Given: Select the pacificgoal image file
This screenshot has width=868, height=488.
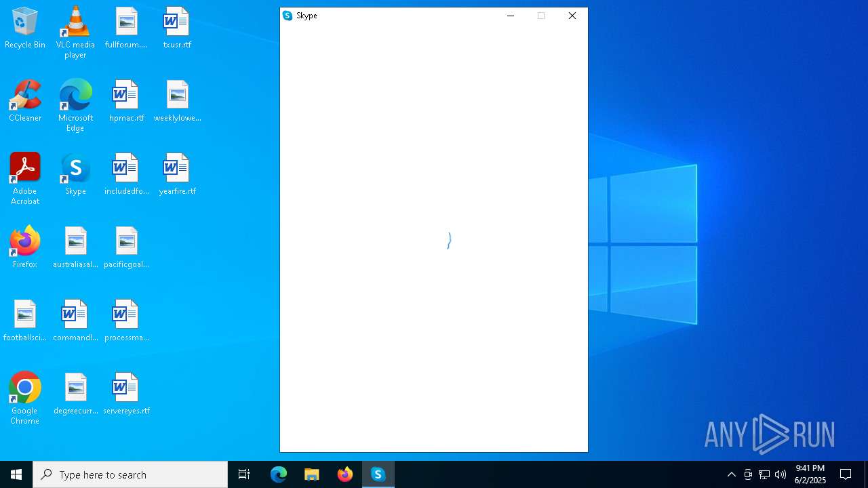Looking at the screenshot, I should click(126, 248).
